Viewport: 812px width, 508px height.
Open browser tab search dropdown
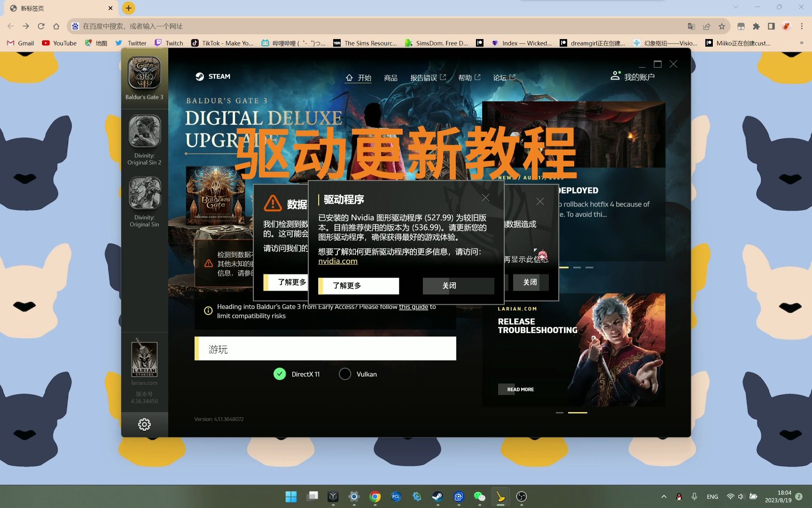[736, 7]
